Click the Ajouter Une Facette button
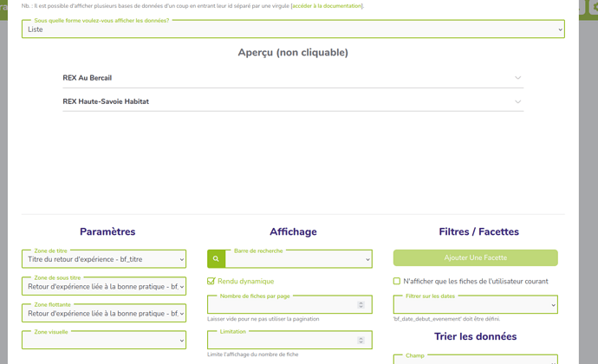The image size is (598, 364). tap(475, 258)
